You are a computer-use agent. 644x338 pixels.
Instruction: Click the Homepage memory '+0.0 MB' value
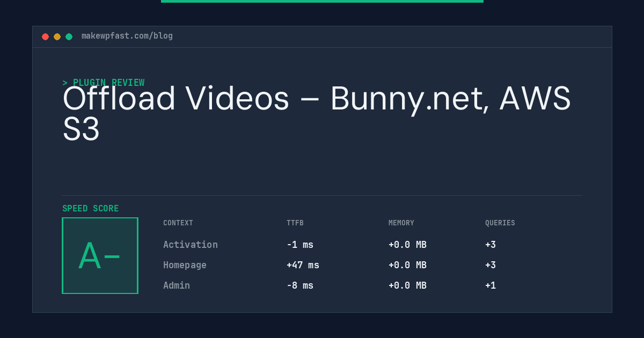(x=407, y=265)
